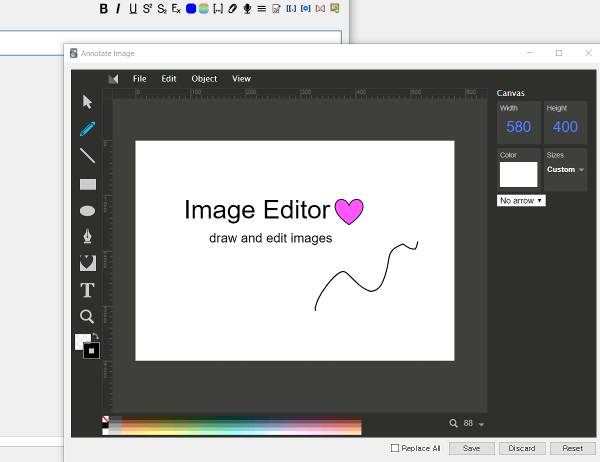Toggle Italic formatting in editor toolbar

[x=118, y=9]
